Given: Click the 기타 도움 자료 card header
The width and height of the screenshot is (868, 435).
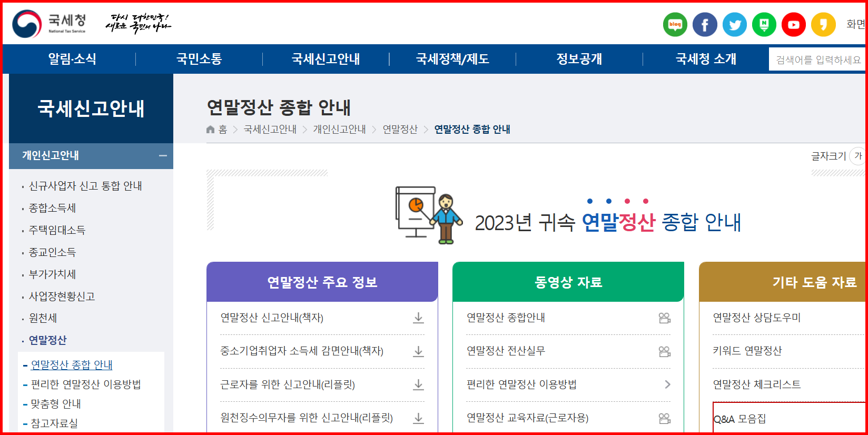Looking at the screenshot, I should coord(782,282).
